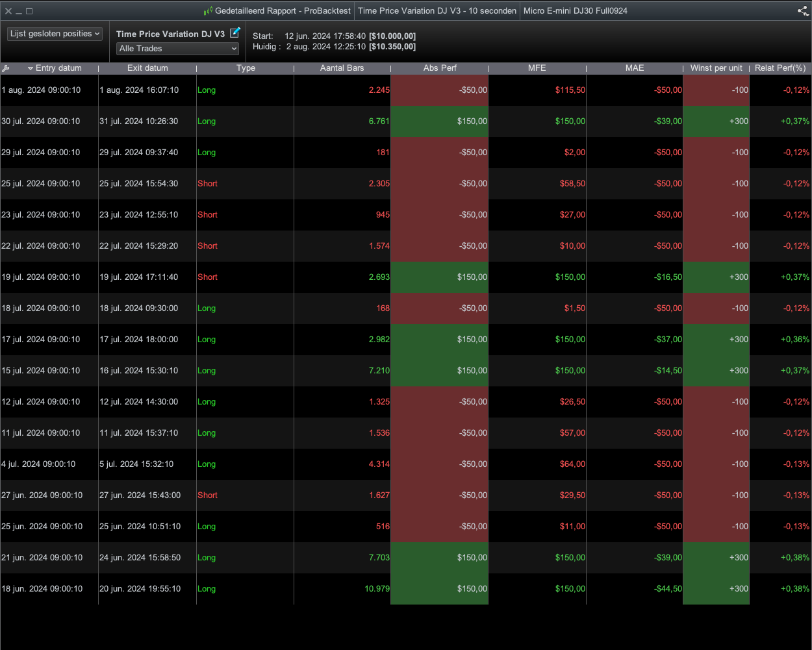Click MAE value -$44,50
Image resolution: width=812 pixels, height=650 pixels.
click(x=668, y=589)
